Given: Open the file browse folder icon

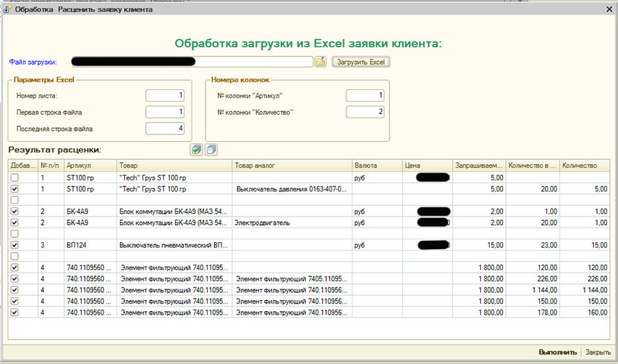Looking at the screenshot, I should tap(320, 62).
